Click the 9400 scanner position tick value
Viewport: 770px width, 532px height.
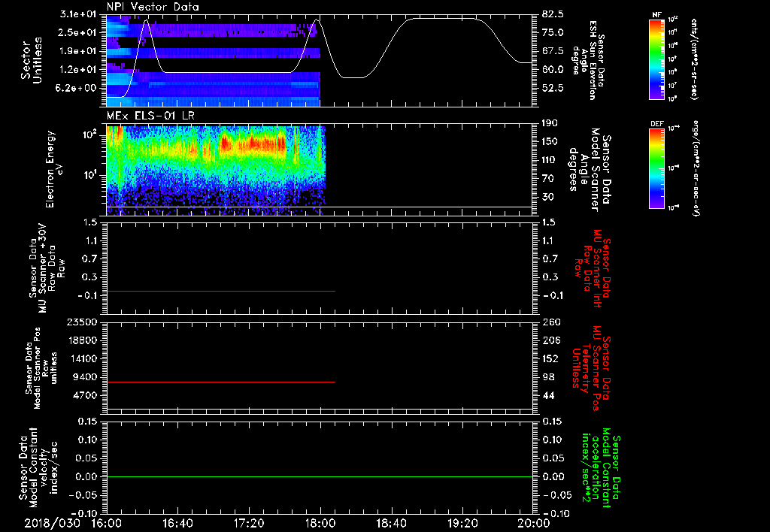86,377
